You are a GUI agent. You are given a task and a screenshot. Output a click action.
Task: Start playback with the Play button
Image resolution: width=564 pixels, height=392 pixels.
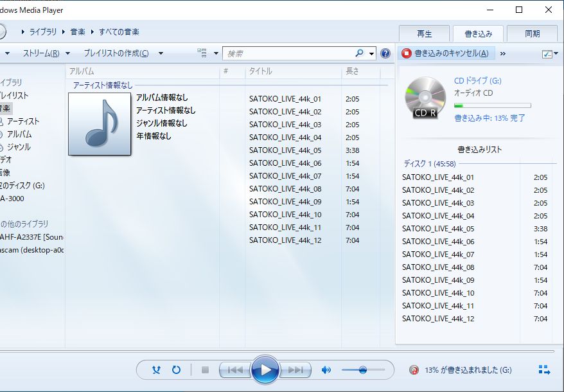pyautogui.click(x=265, y=370)
